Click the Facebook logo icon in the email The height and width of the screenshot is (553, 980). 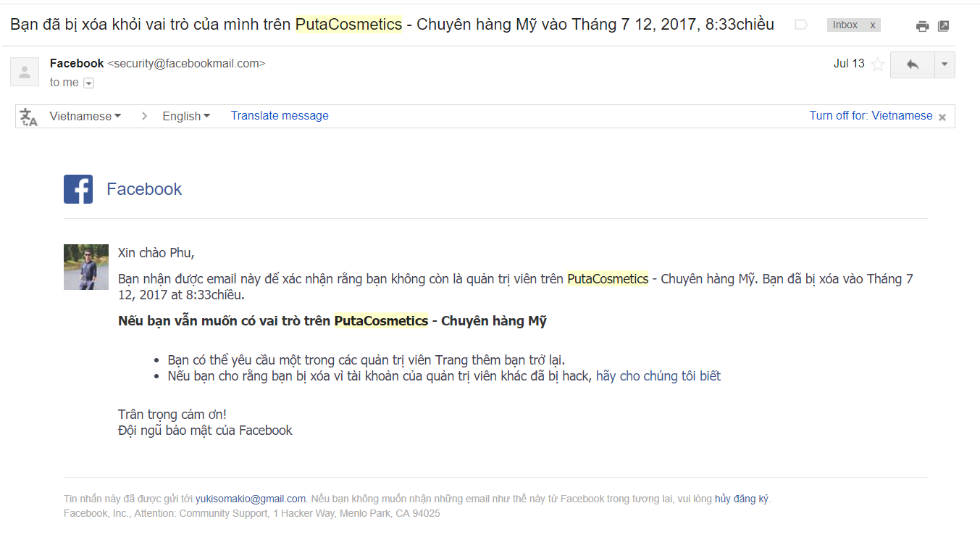pyautogui.click(x=78, y=189)
